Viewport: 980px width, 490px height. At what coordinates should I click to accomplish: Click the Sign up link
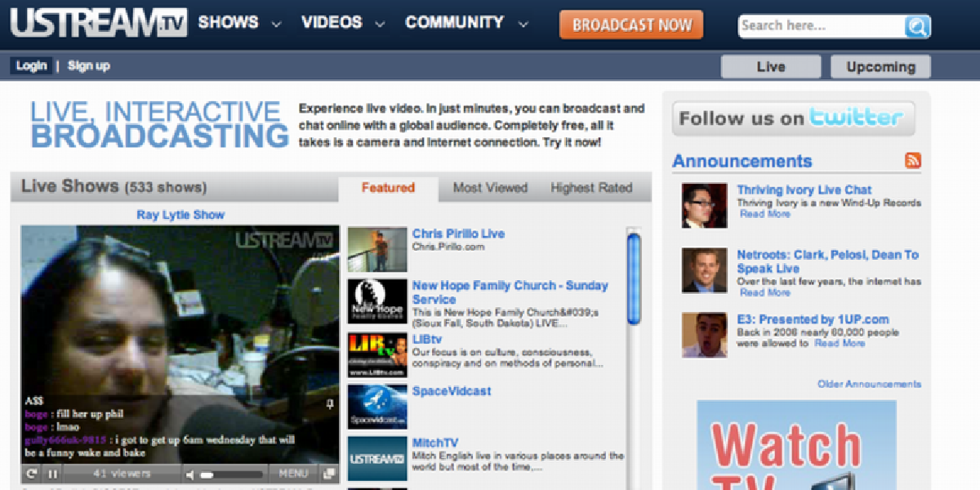pyautogui.click(x=88, y=65)
